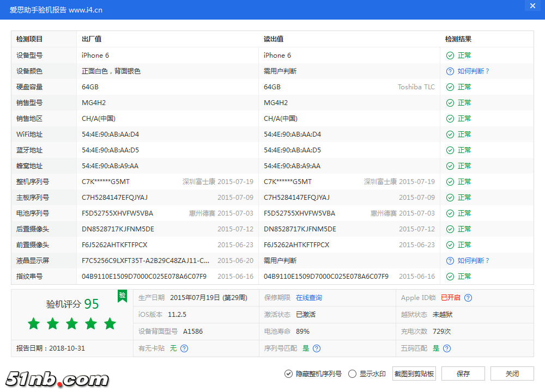Open 如何判断 help icon for 设备颜色
Image resolution: width=545 pixels, height=392 pixels.
[x=450, y=71]
